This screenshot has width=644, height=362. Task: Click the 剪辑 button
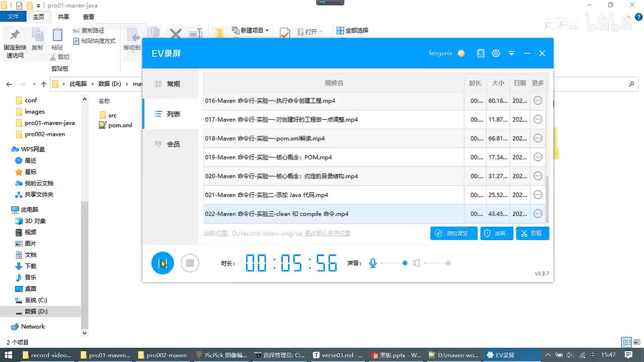[532, 233]
